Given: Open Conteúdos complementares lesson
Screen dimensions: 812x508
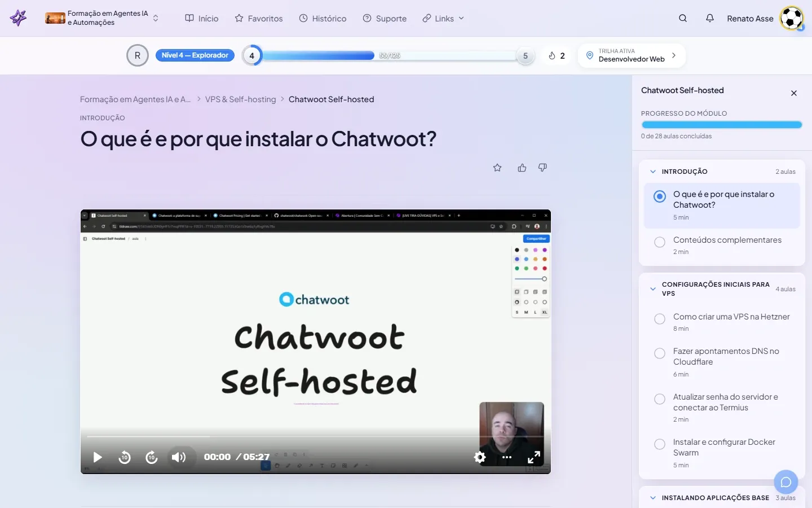Looking at the screenshot, I should tap(722, 245).
